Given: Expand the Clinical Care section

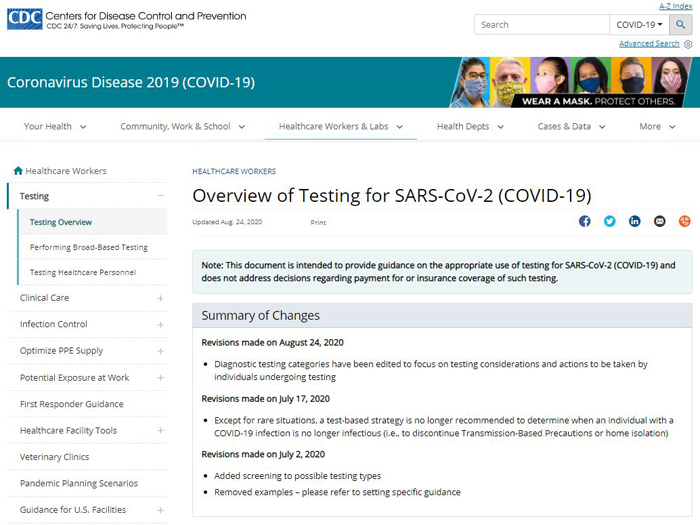Looking at the screenshot, I should (x=161, y=298).
